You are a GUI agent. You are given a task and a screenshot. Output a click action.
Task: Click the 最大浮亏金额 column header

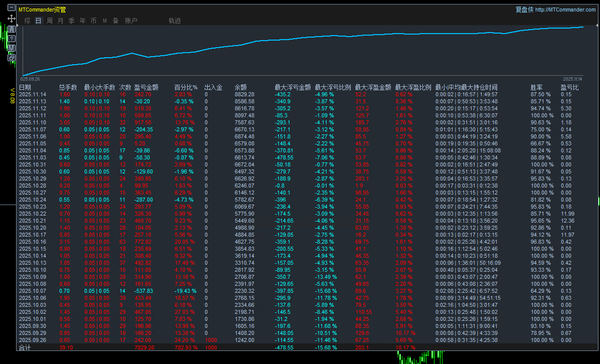[293, 88]
